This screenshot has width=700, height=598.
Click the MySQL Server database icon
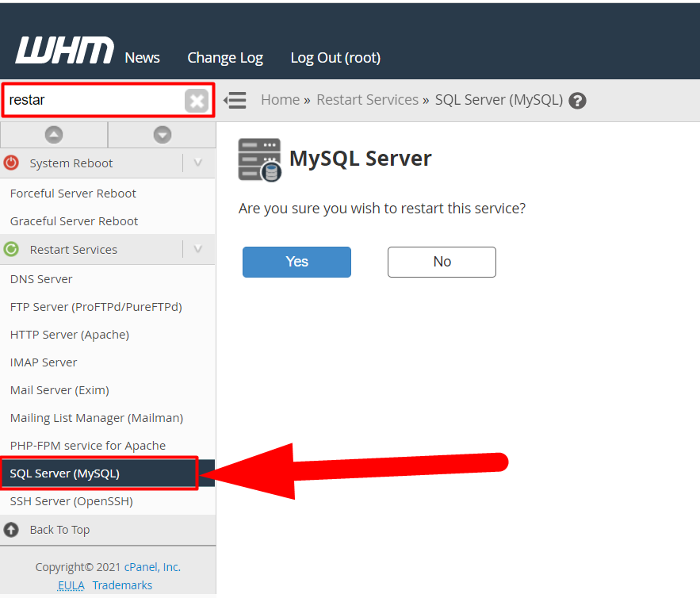pyautogui.click(x=260, y=160)
